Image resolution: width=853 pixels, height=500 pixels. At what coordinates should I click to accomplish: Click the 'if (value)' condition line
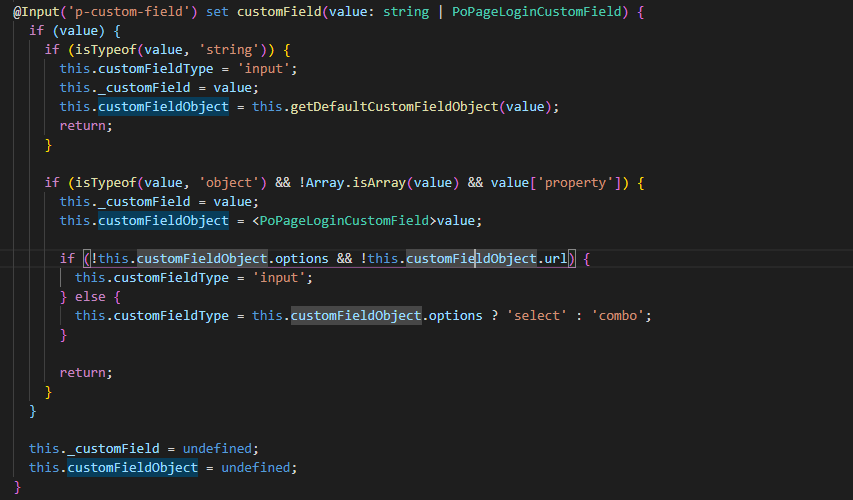coord(75,30)
